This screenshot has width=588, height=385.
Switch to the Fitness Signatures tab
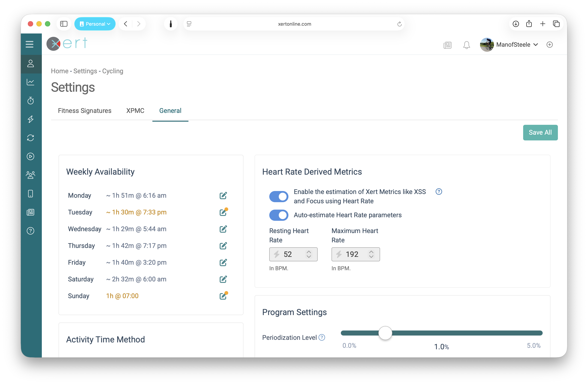[85, 110]
